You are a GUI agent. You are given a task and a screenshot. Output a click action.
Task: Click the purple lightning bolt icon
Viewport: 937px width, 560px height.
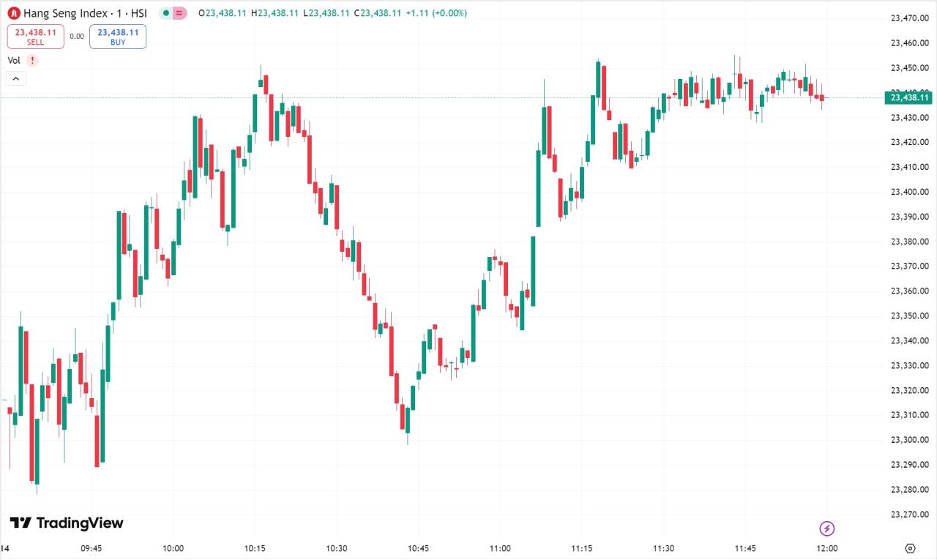pos(827,529)
